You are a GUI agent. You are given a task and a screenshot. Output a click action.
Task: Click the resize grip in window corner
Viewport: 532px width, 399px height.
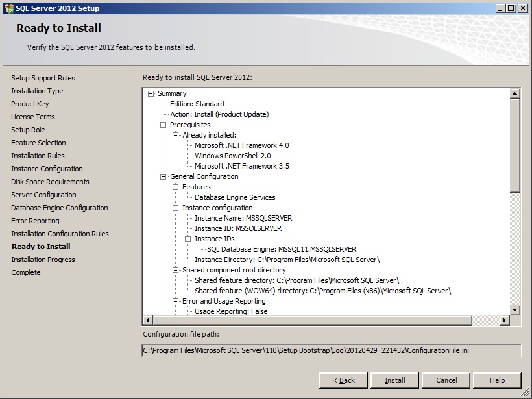525,393
